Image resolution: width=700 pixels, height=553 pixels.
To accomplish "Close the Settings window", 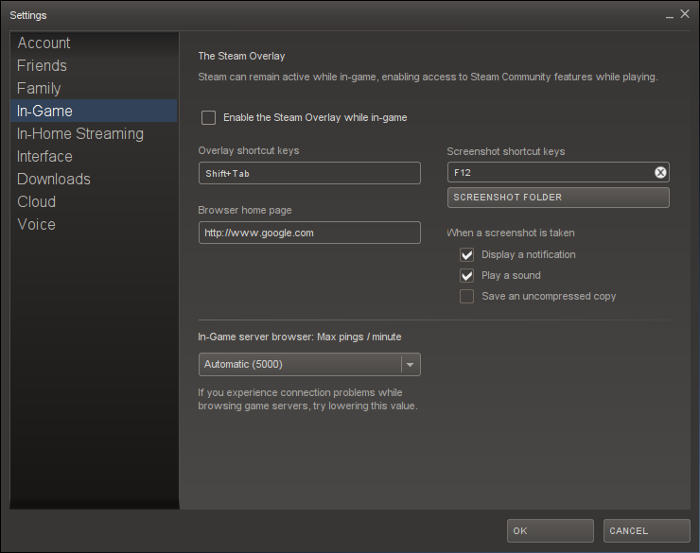I will [685, 14].
